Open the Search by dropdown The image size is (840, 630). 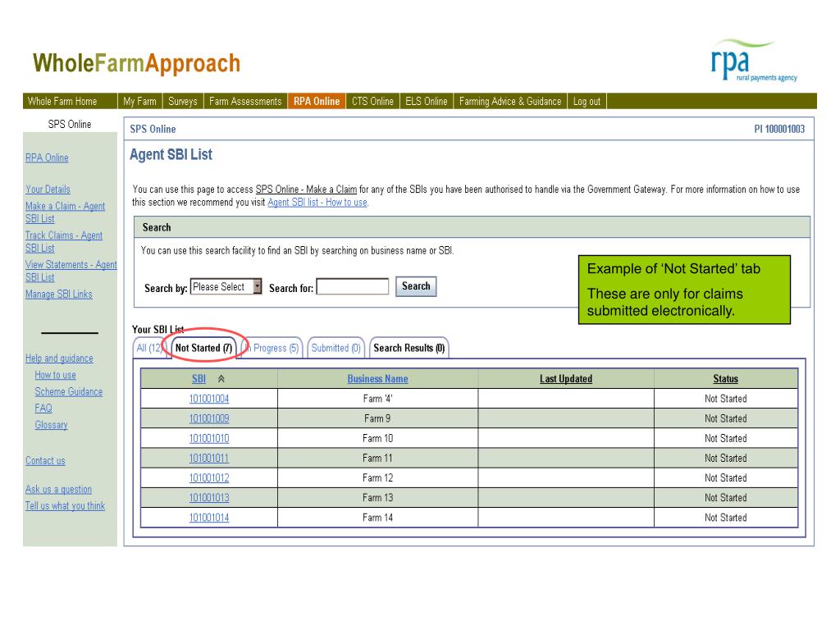coord(226,286)
